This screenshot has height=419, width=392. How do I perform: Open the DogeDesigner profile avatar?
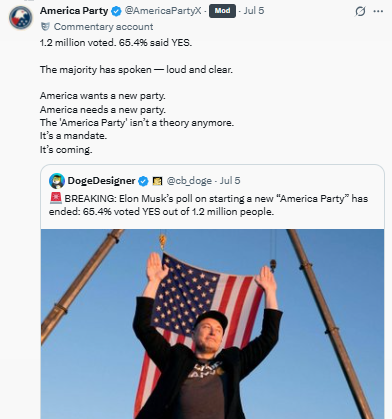tap(57, 181)
